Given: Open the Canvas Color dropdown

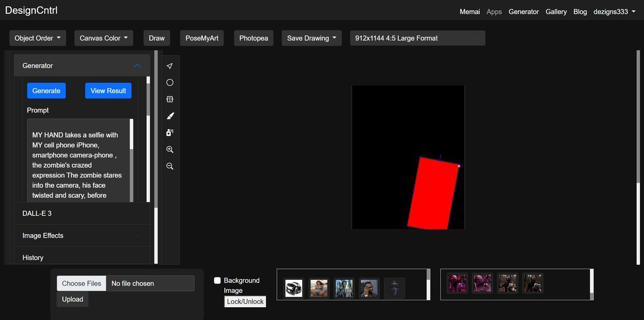Looking at the screenshot, I should point(103,38).
